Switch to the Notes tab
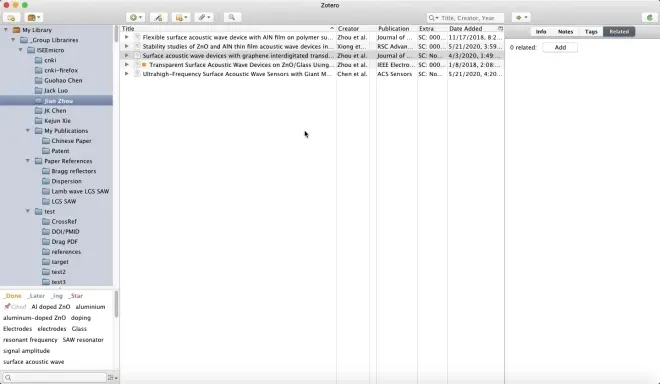The width and height of the screenshot is (660, 384). [x=565, y=32]
